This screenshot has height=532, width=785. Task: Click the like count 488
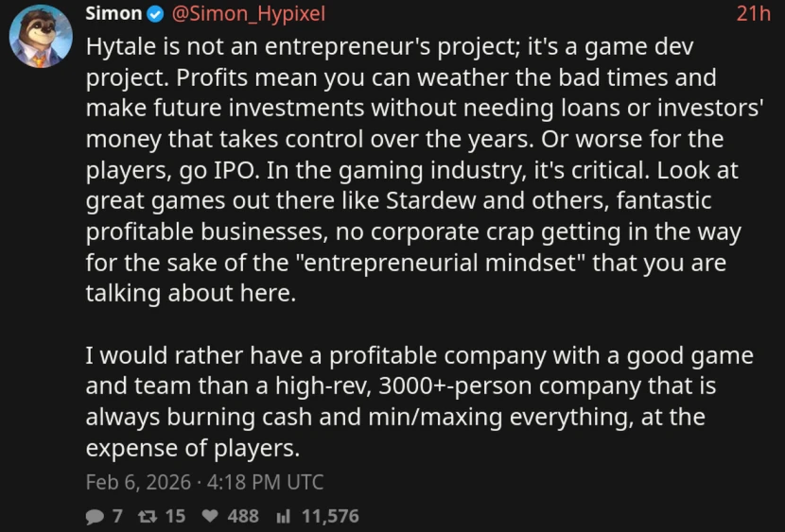243,516
